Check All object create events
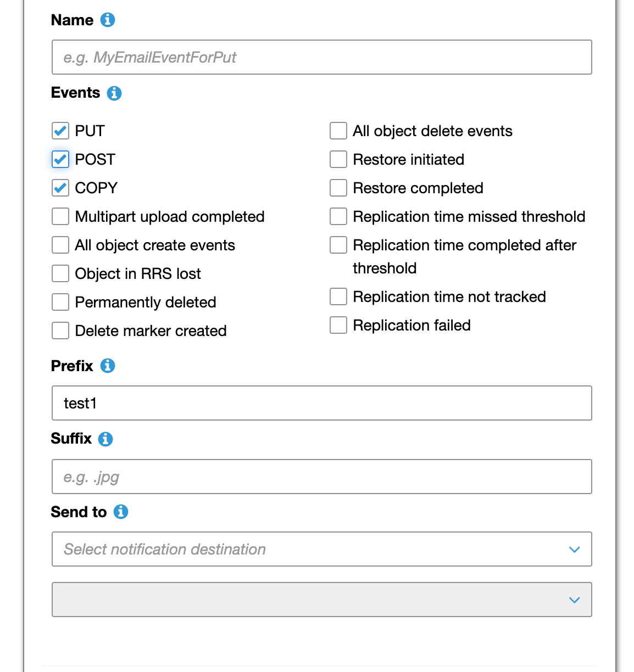The image size is (634, 672). click(x=60, y=245)
